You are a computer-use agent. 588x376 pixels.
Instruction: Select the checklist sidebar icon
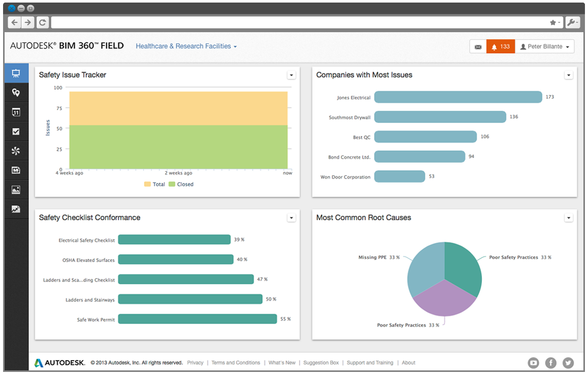pos(16,131)
